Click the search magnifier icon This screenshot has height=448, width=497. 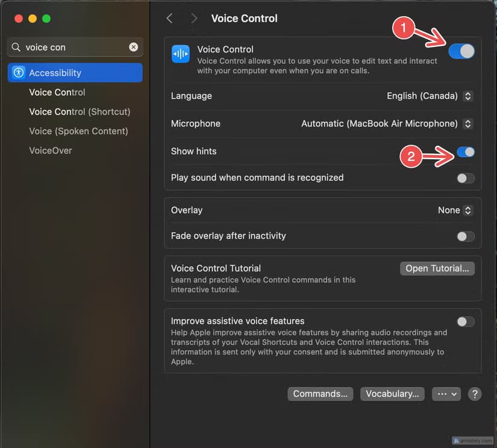[x=16, y=47]
